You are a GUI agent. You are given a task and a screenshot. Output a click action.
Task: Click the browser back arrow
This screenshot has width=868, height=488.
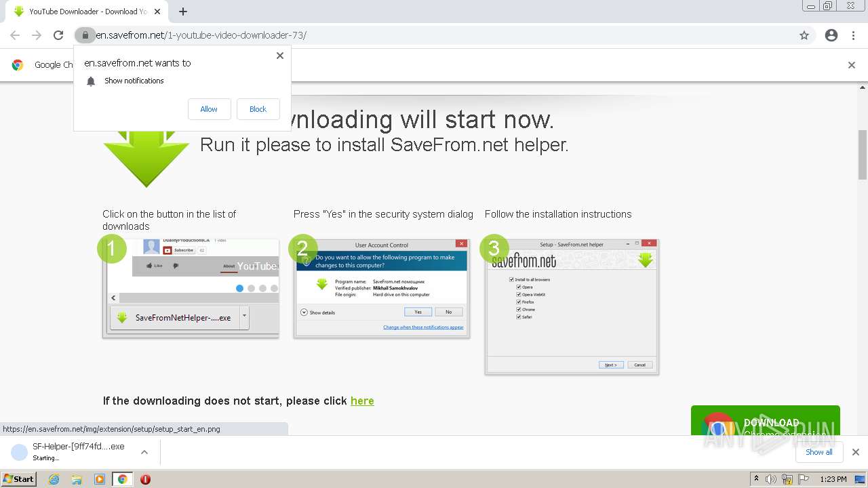[15, 35]
